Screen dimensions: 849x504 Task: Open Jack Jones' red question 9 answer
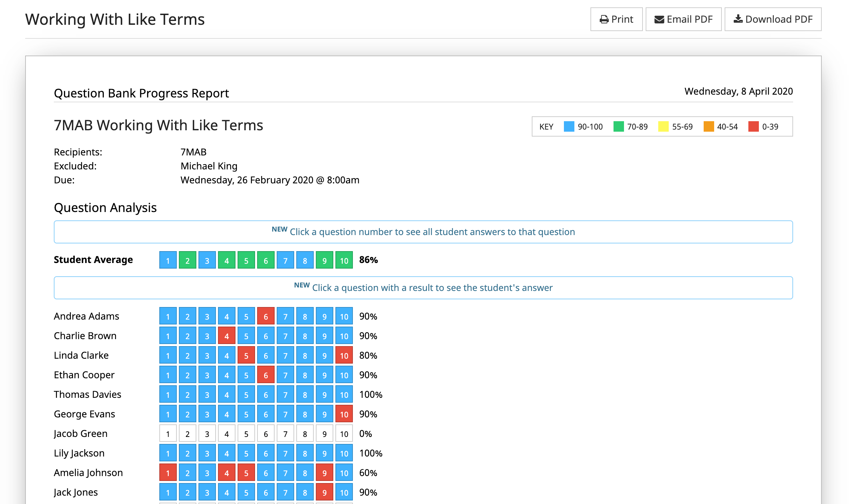(324, 492)
